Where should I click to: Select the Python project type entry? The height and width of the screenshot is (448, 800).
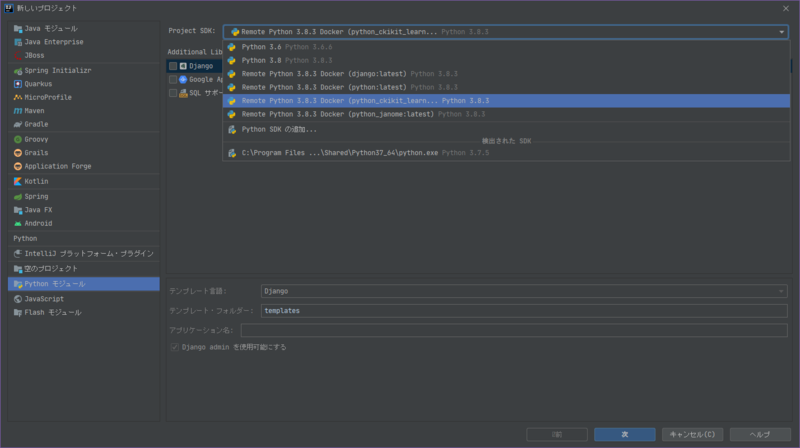coord(84,238)
